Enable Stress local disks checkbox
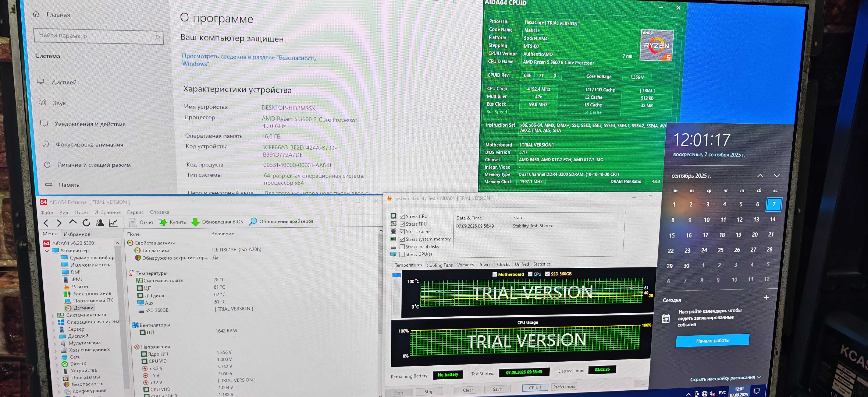 click(x=402, y=247)
